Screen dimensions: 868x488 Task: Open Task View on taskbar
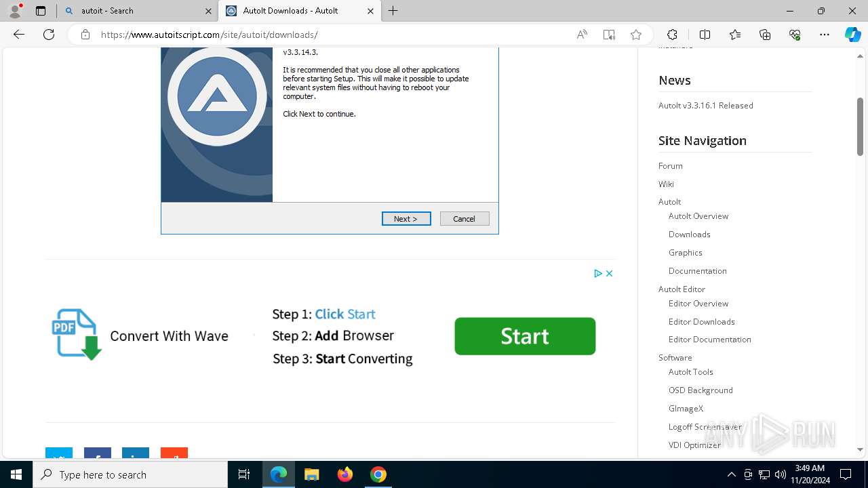pos(244,474)
